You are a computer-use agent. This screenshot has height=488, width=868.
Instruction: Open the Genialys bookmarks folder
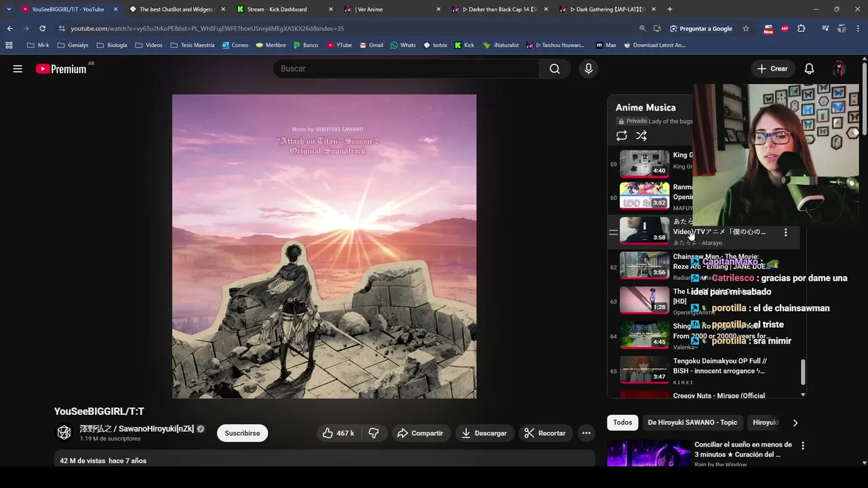[x=73, y=45]
